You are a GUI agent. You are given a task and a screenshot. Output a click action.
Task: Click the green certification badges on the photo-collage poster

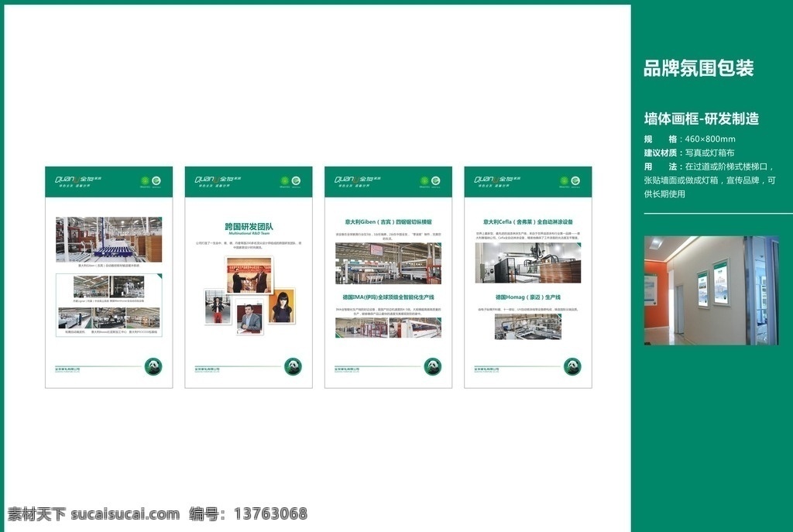[x=151, y=181]
